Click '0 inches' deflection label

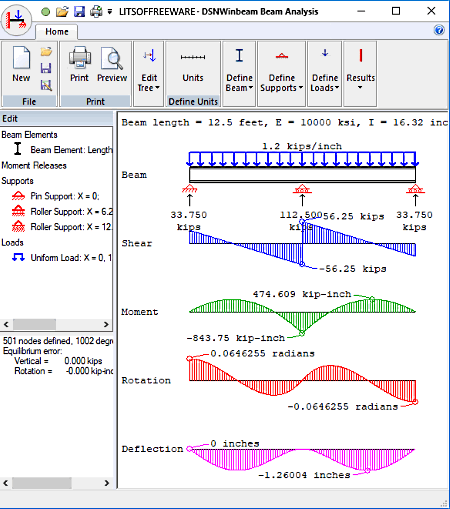tap(235, 444)
